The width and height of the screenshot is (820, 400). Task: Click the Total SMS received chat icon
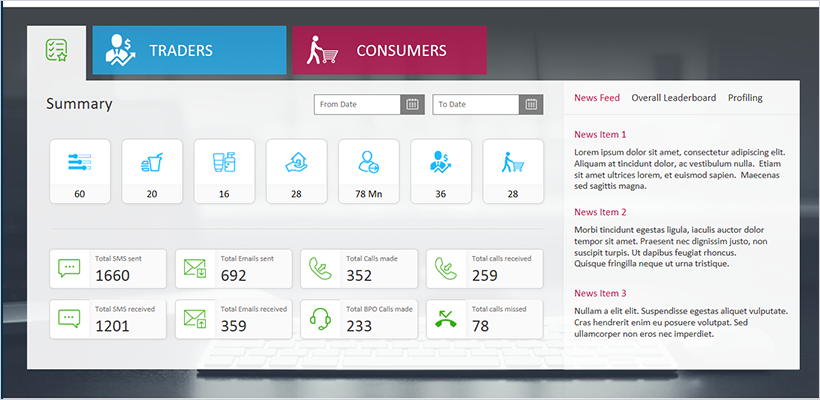tap(69, 319)
